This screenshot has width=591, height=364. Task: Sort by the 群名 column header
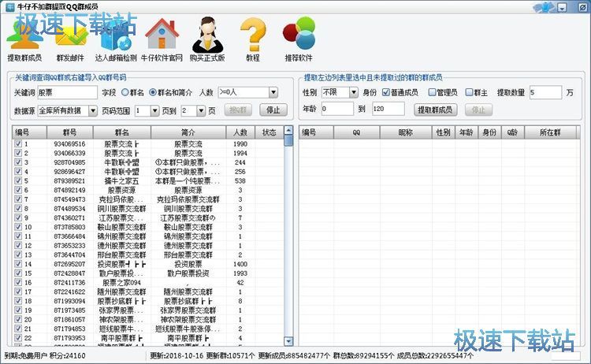[x=121, y=132]
